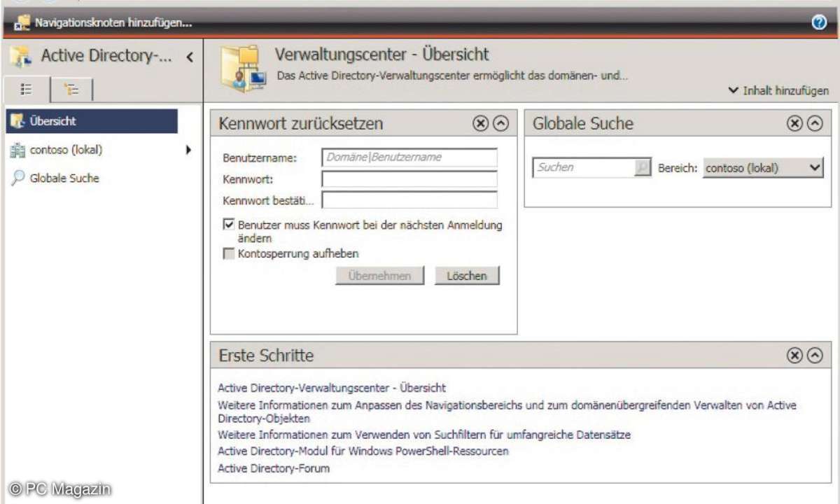Select Übersicht in the navigation pane
This screenshot has width=840, height=504.
click(93, 121)
